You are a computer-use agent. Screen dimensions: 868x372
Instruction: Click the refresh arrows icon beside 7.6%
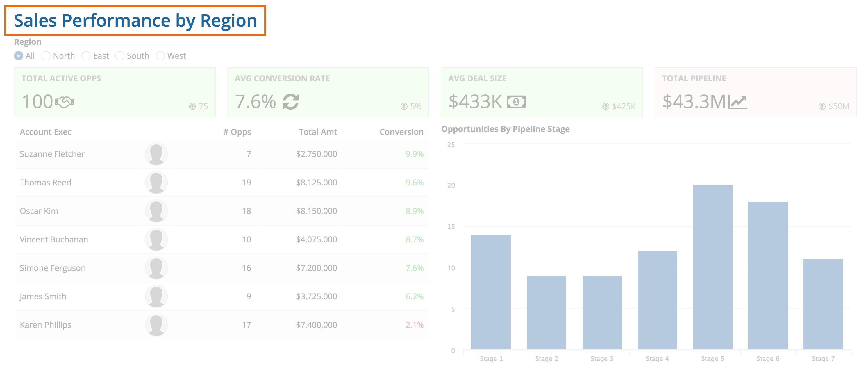click(291, 101)
